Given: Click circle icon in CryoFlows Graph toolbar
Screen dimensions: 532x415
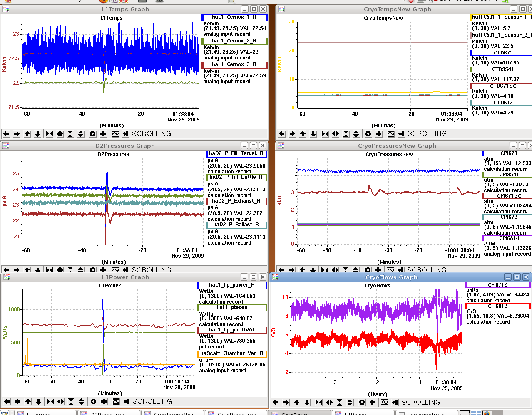Looking at the screenshot, I should 362,403.
